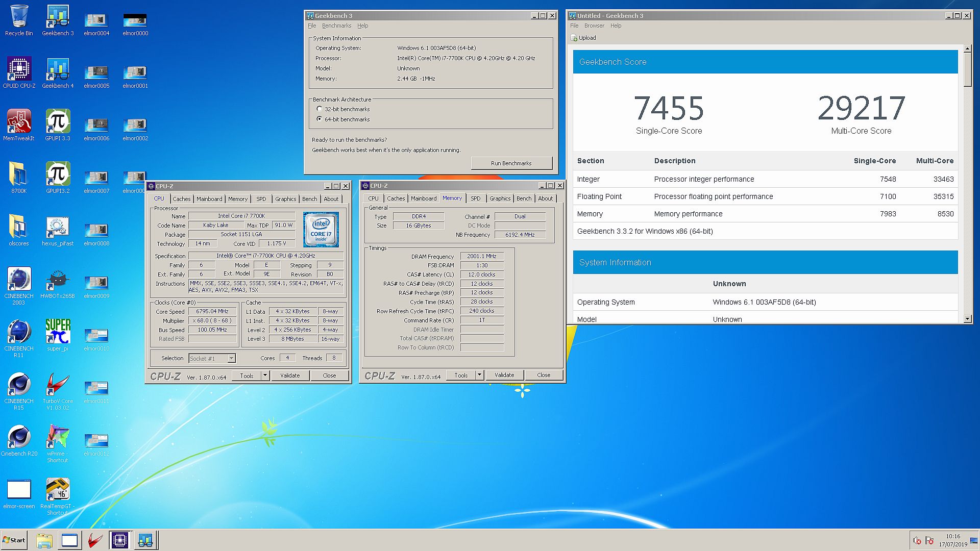Viewport: 980px width, 551px height.
Task: Switch to Mainboard tab in left CPU-Z
Action: (209, 199)
